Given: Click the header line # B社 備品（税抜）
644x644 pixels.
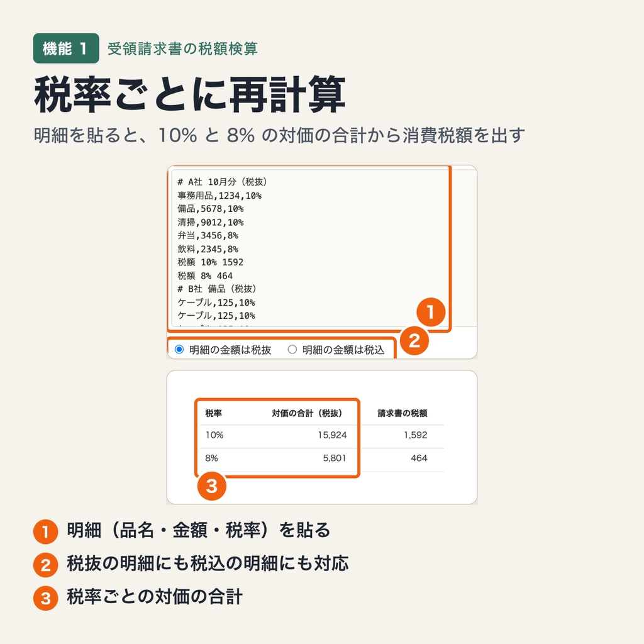Looking at the screenshot, I should (217, 289).
